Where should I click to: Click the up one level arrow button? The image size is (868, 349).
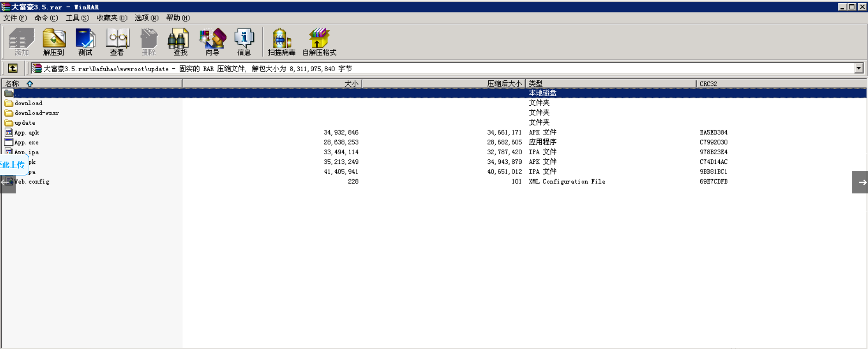(x=13, y=68)
